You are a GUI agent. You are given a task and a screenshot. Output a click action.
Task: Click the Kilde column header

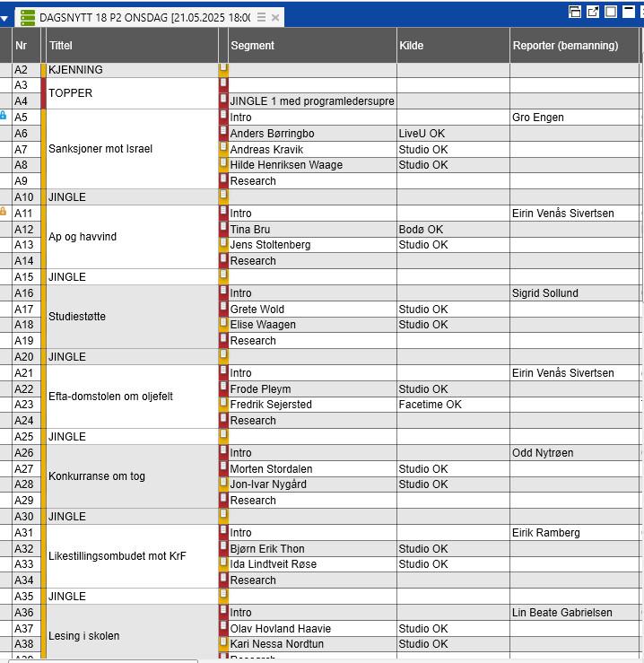453,45
